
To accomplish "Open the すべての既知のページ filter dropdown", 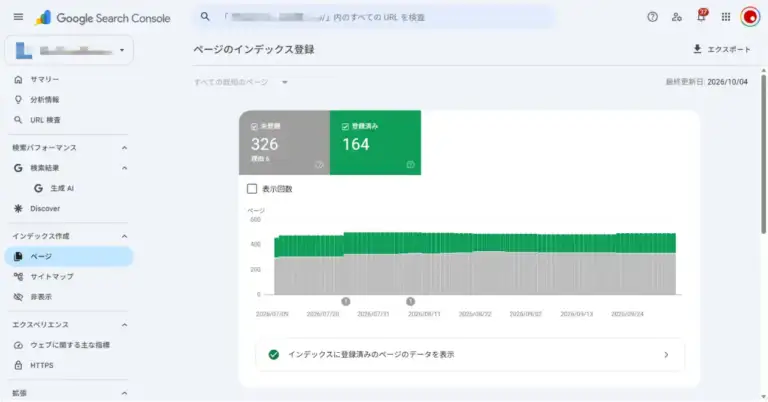I will [240, 82].
